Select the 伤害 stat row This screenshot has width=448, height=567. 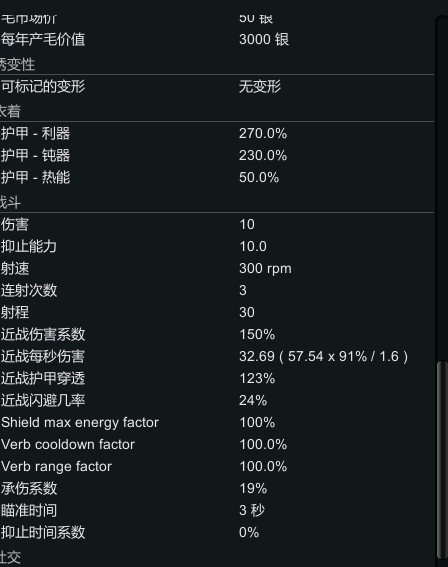coord(217,225)
